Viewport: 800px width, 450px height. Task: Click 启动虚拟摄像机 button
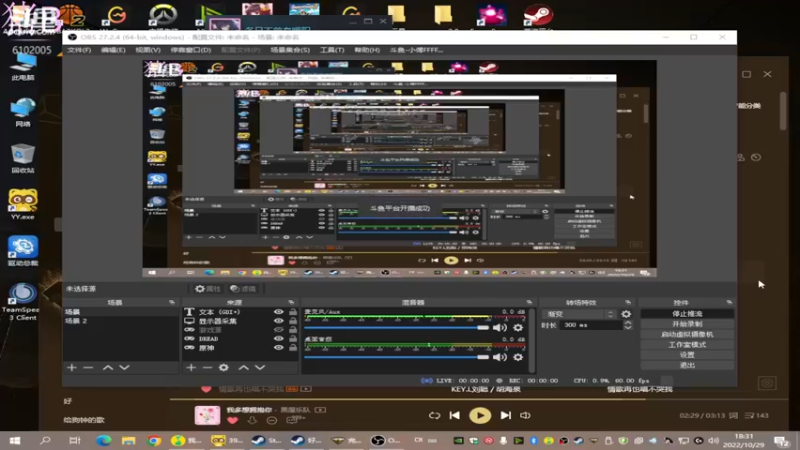pos(687,335)
